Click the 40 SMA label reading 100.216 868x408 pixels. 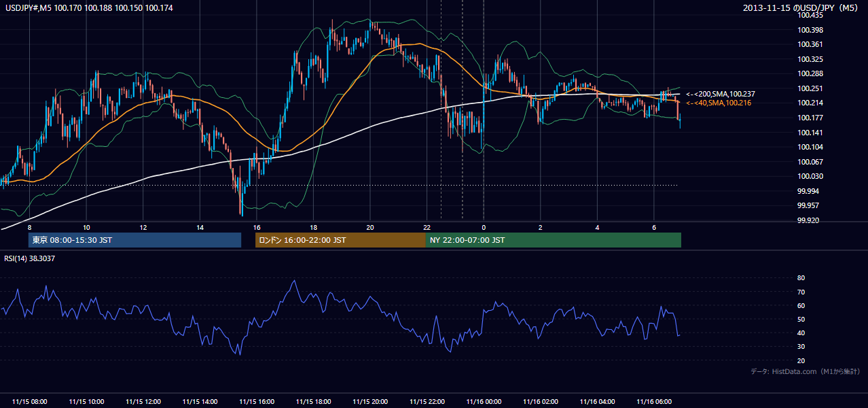(x=719, y=103)
